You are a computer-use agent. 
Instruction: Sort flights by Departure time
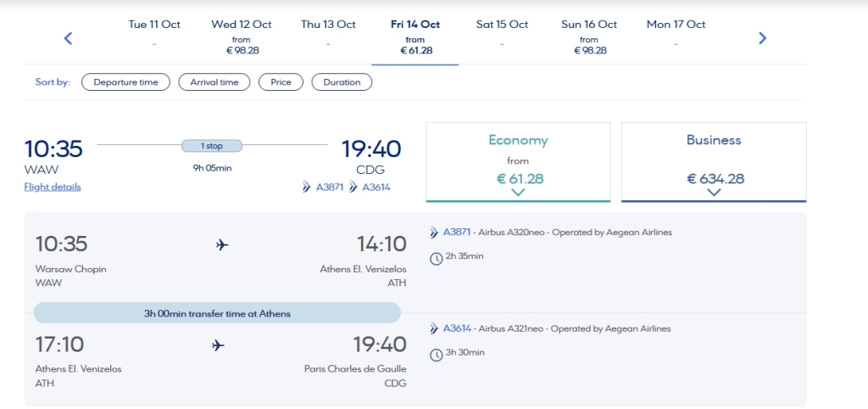coord(125,82)
